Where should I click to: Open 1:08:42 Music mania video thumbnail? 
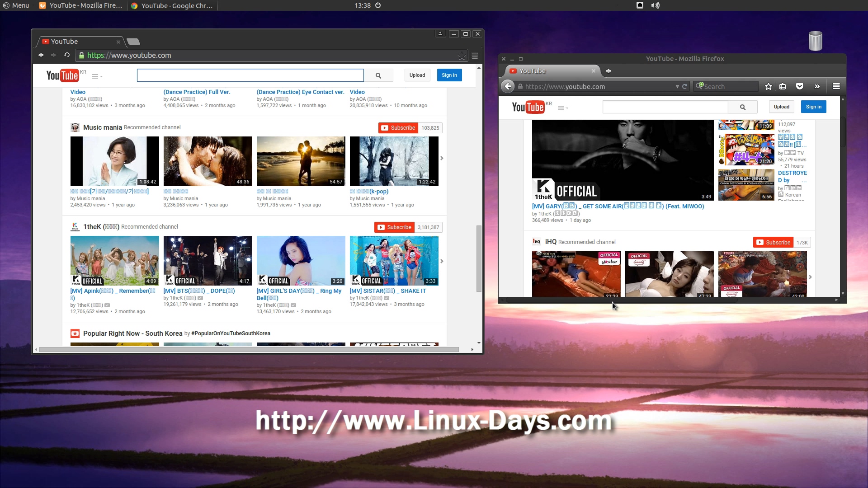pyautogui.click(x=115, y=161)
